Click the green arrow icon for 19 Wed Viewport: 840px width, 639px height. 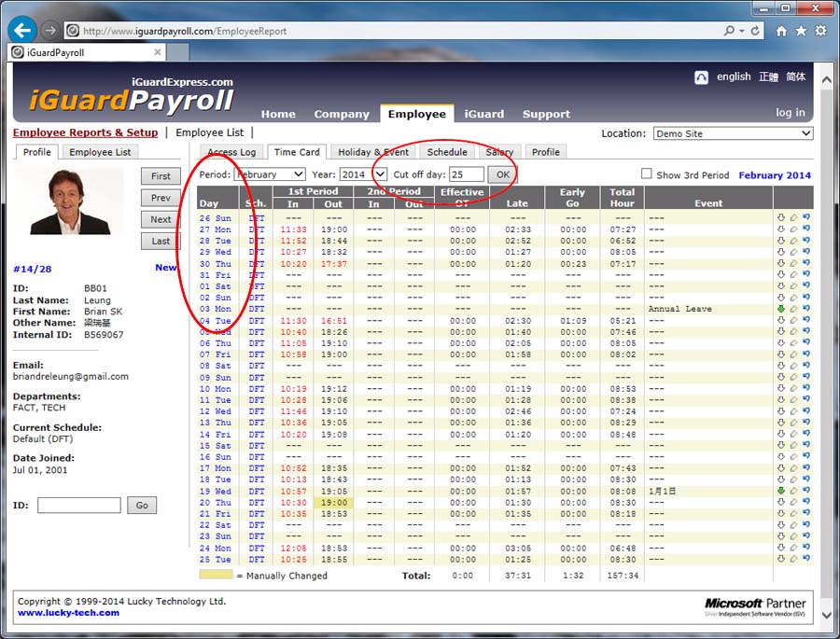coord(781,491)
